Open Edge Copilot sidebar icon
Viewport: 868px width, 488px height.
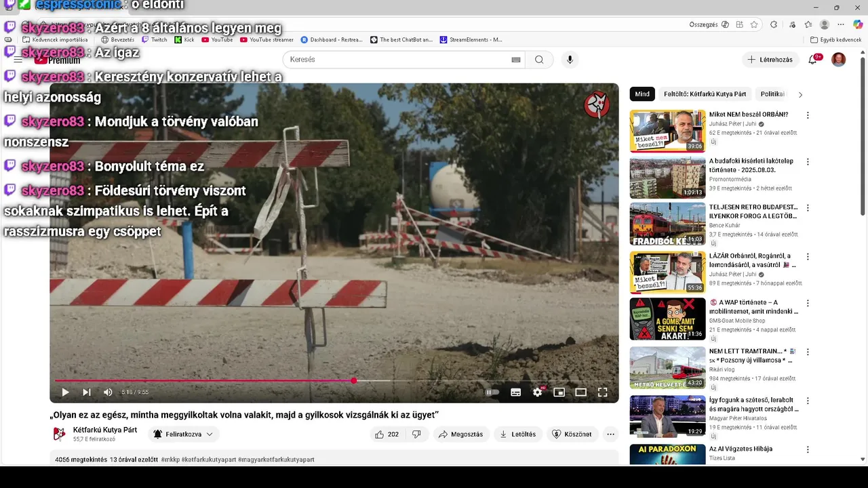(x=858, y=24)
